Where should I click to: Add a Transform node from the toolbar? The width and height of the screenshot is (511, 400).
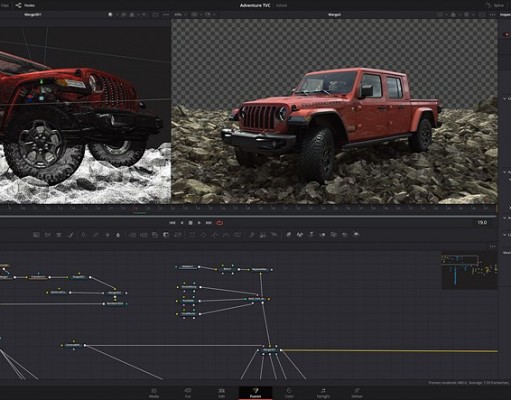(x=178, y=235)
